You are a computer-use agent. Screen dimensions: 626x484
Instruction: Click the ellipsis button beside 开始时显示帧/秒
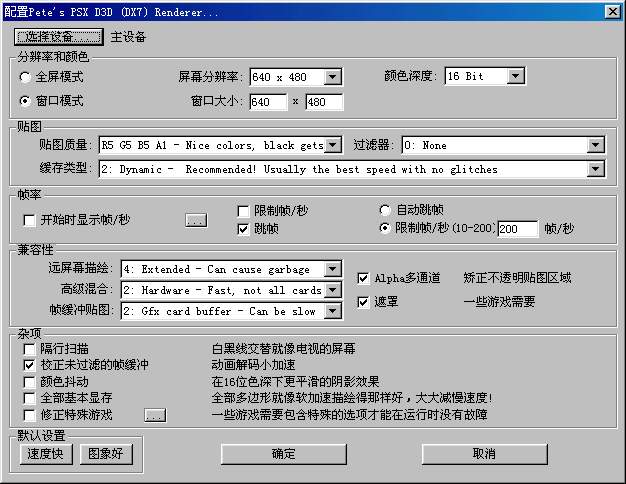(196, 220)
